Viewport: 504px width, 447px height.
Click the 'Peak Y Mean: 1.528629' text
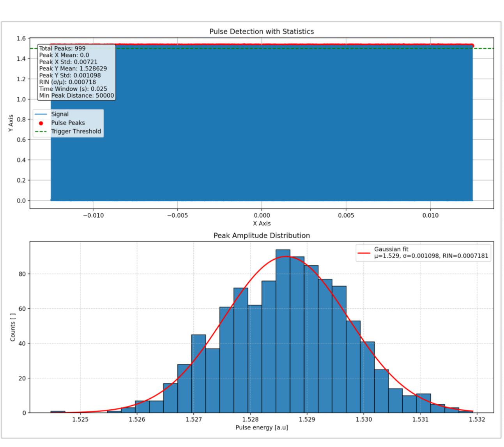pos(73,69)
